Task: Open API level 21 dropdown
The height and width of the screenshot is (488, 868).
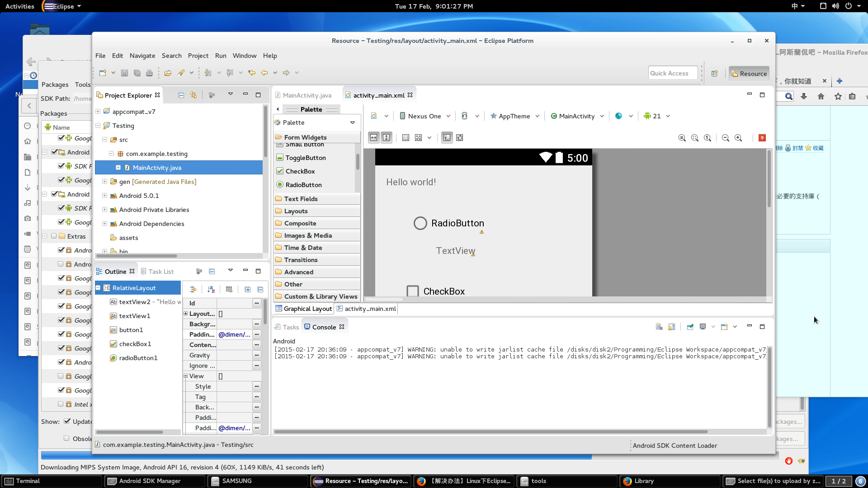Action: point(657,116)
